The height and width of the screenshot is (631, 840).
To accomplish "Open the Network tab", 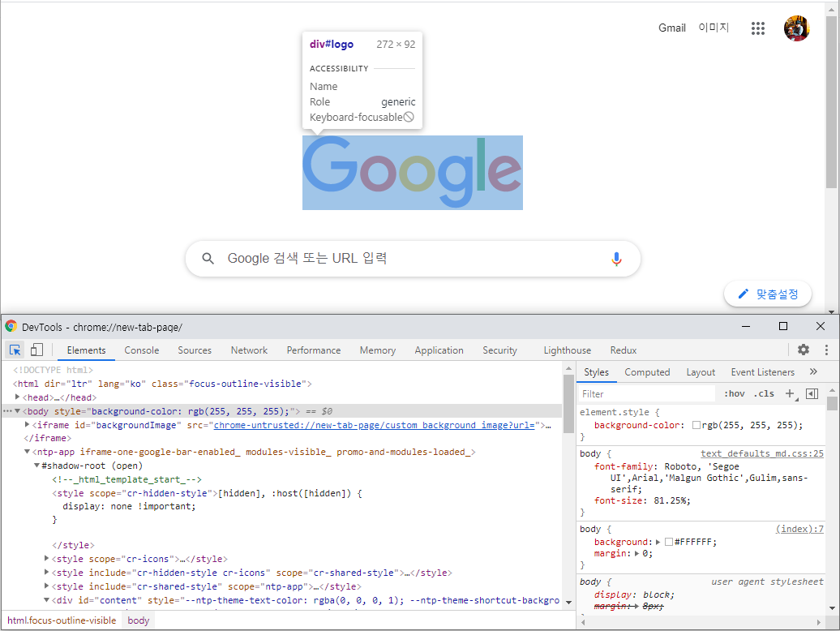I will point(249,350).
